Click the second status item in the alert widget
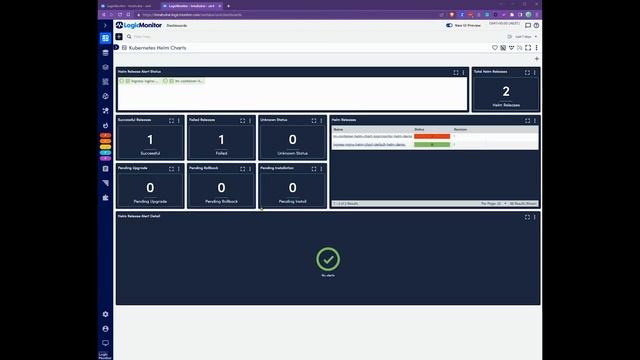Screen dimensions: 640x360 [183, 81]
